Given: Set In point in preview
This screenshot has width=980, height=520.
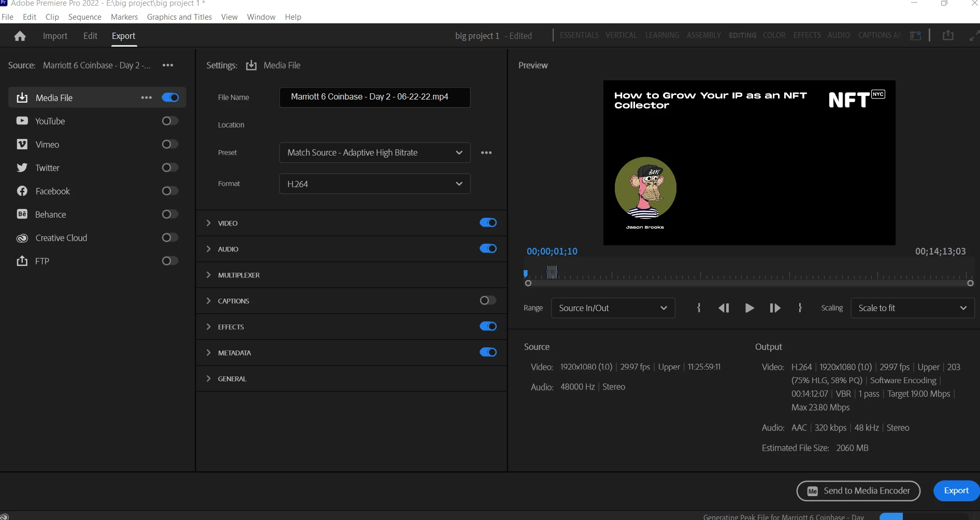Looking at the screenshot, I should pyautogui.click(x=699, y=308).
